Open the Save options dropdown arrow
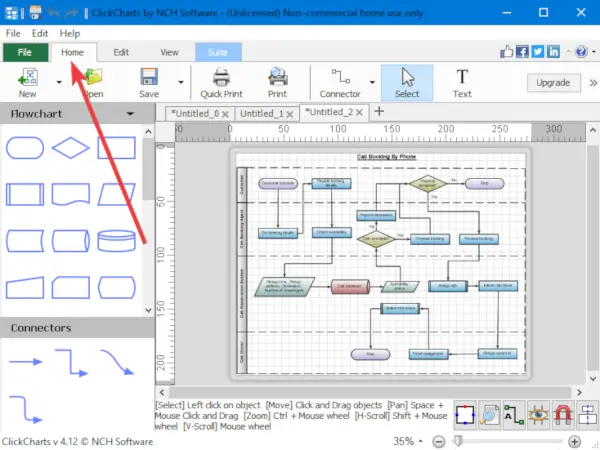 coord(181,82)
